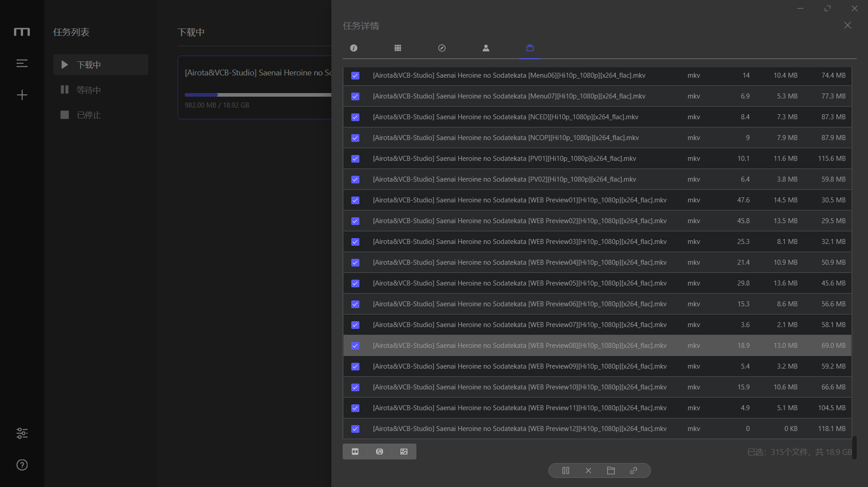
Task: Delete the task with the X button
Action: click(588, 470)
